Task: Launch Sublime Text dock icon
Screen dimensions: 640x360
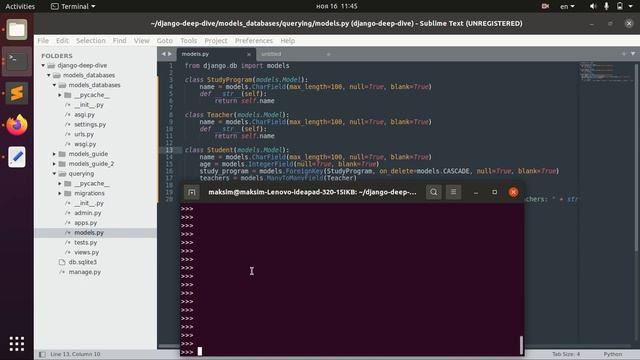Action: pyautogui.click(x=17, y=93)
